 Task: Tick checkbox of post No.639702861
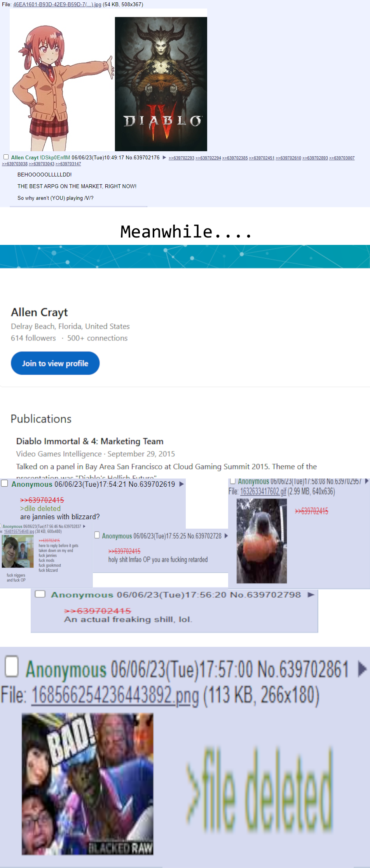[12, 666]
